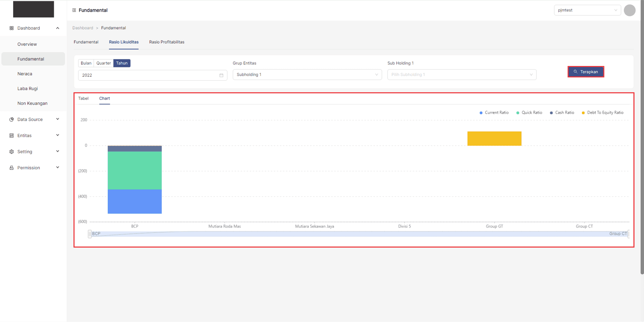The height and width of the screenshot is (322, 644).
Task: Expand the pjmtest account dropdown
Action: tap(587, 10)
